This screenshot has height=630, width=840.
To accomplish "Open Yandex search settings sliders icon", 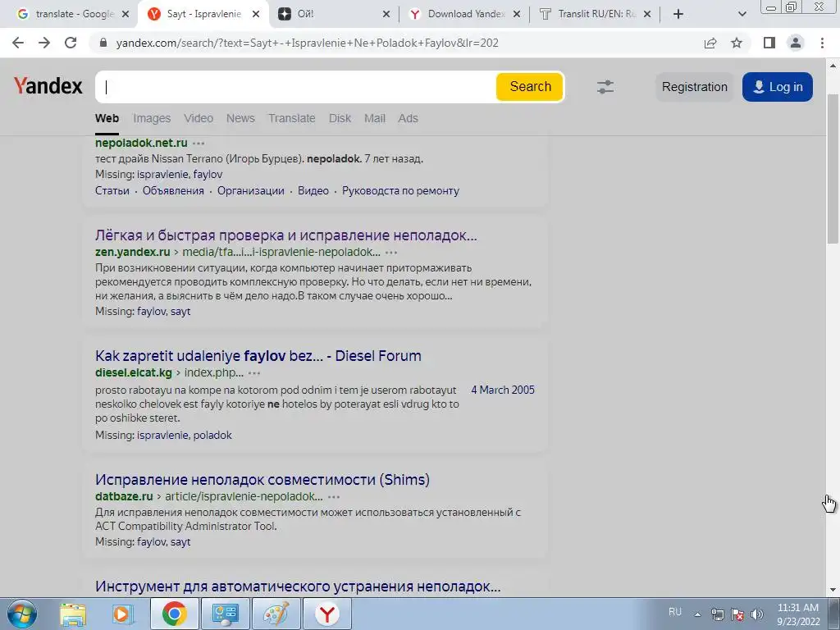I will tap(605, 87).
